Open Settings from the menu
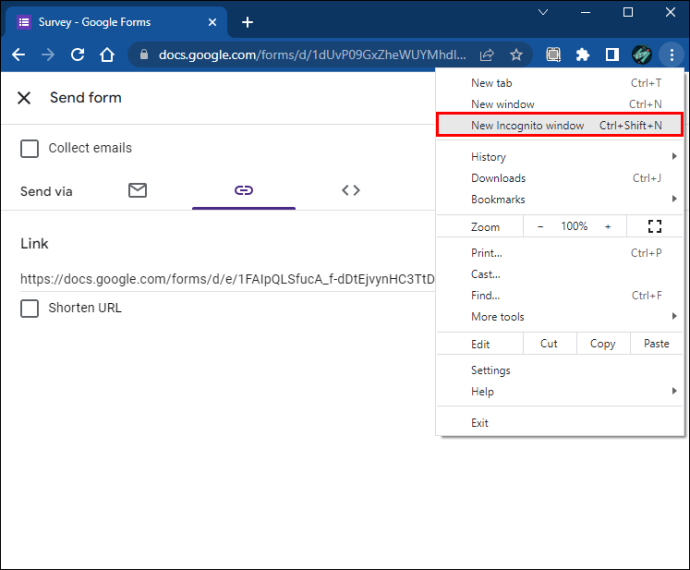The width and height of the screenshot is (690, 570). point(560,370)
